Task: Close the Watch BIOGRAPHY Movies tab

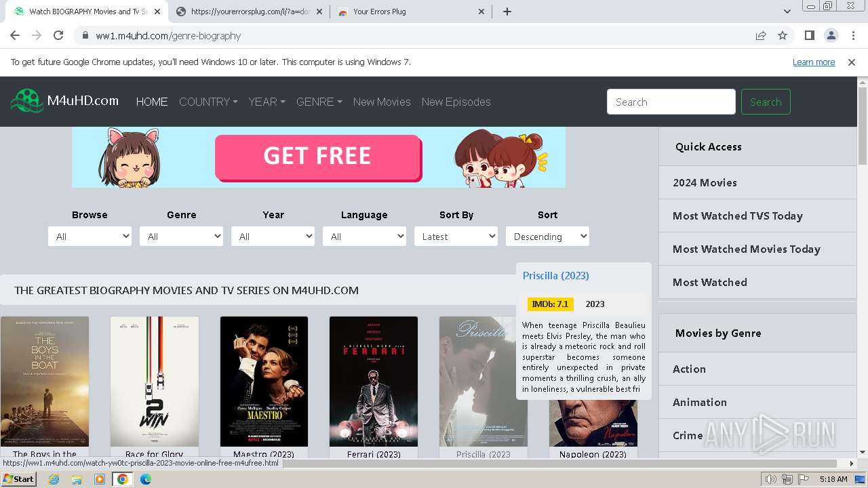Action: [157, 12]
